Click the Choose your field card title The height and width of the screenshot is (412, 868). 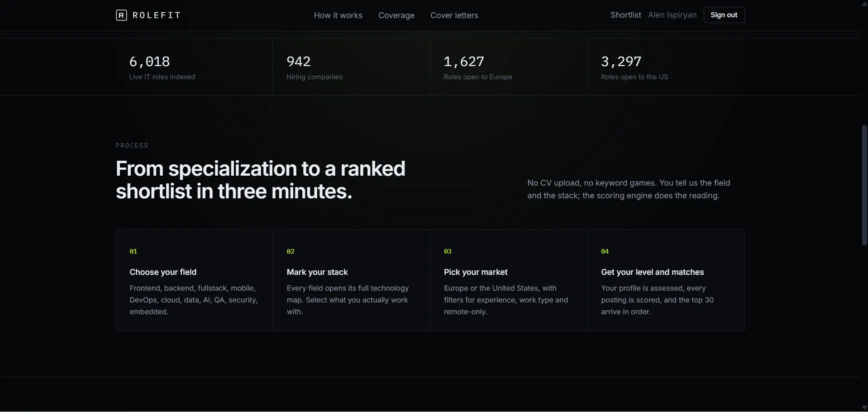(x=163, y=272)
